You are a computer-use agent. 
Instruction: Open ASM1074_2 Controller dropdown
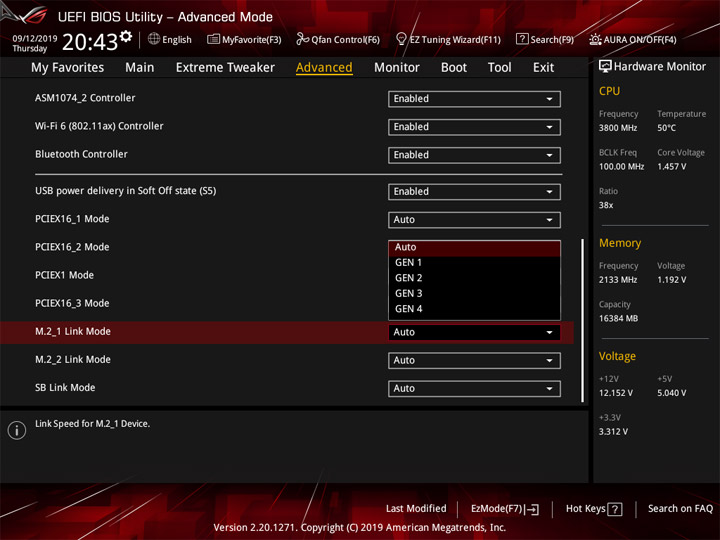point(474,99)
